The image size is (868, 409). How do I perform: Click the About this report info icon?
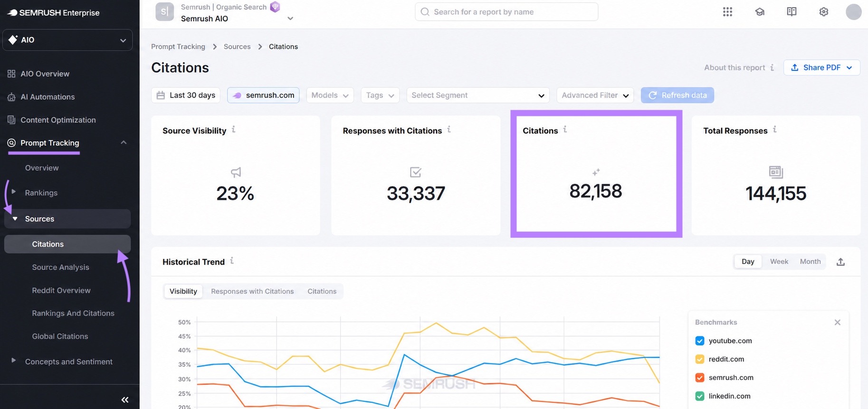pos(772,67)
